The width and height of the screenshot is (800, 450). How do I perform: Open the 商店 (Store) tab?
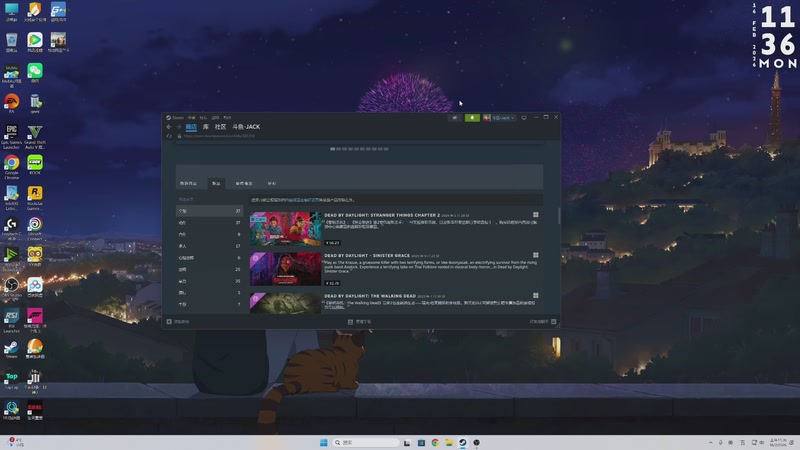191,127
